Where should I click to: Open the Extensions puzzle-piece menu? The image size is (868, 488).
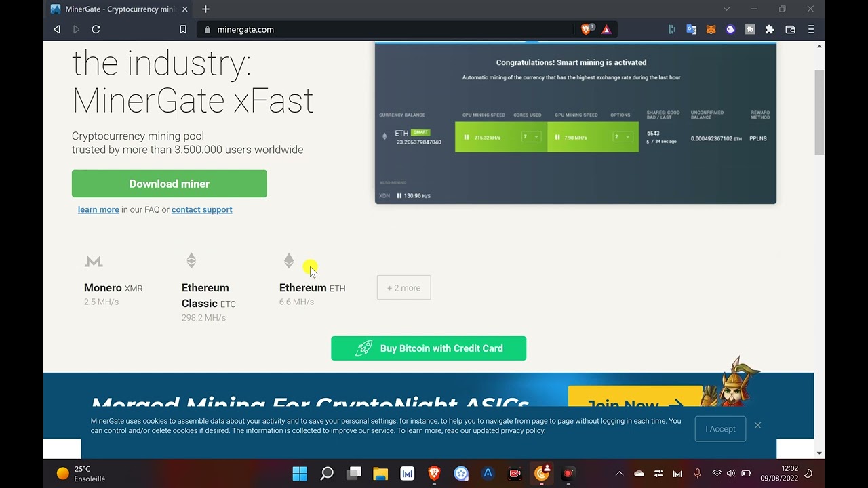(770, 29)
